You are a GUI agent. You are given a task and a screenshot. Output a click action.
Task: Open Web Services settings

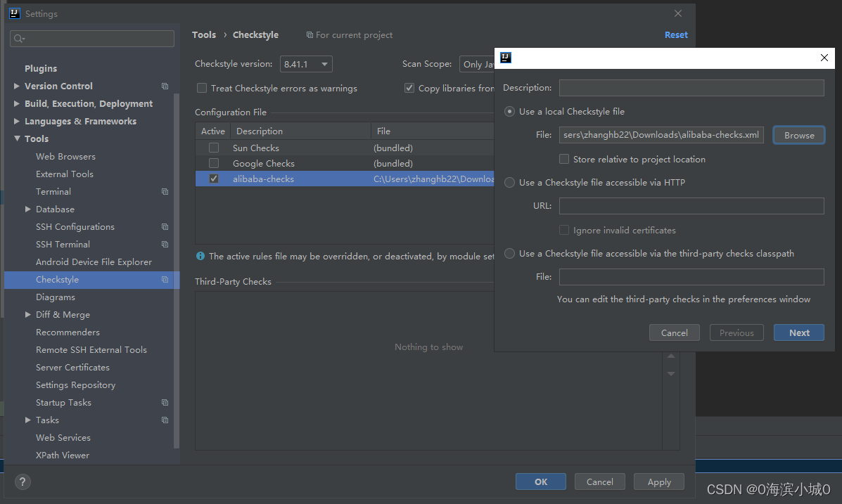point(63,437)
